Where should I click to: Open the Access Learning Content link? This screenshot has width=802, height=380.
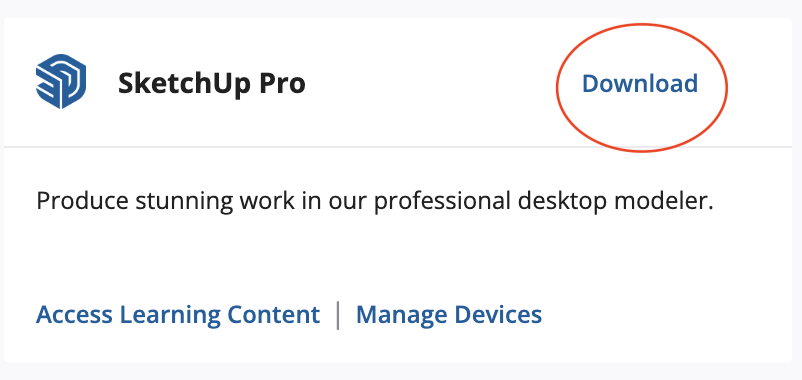pyautogui.click(x=178, y=315)
